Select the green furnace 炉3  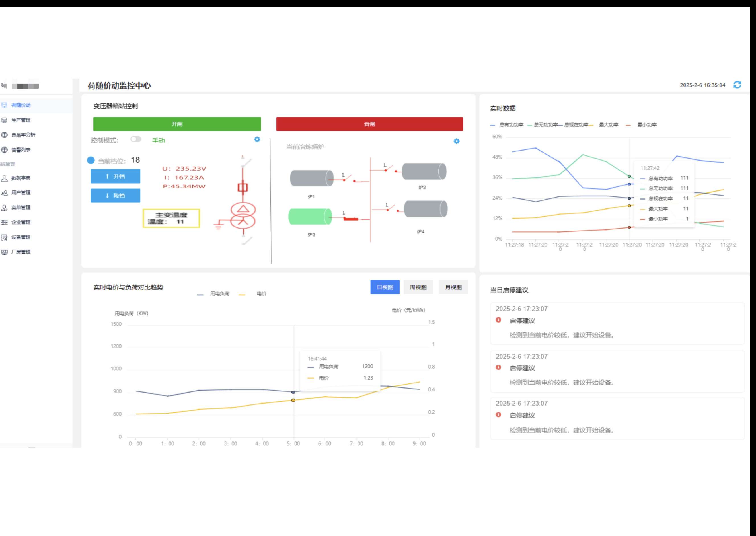(310, 217)
